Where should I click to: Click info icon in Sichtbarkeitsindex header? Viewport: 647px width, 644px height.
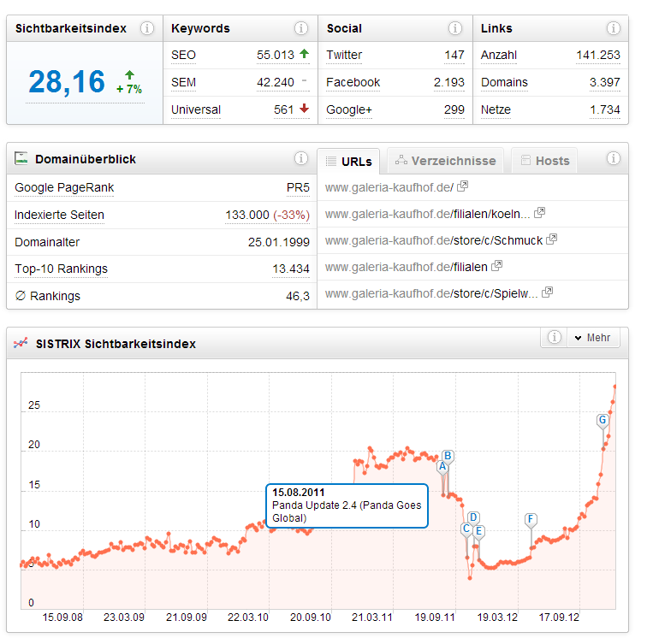(147, 28)
